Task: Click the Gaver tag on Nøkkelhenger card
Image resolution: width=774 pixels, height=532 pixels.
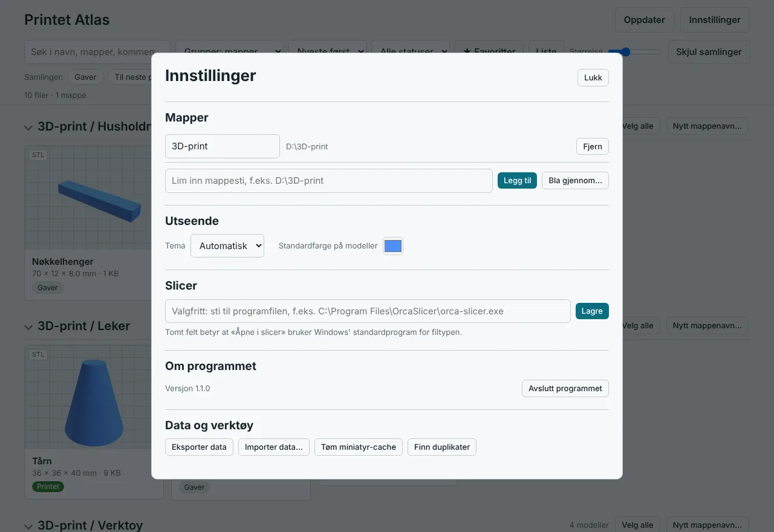Action: [x=48, y=288]
